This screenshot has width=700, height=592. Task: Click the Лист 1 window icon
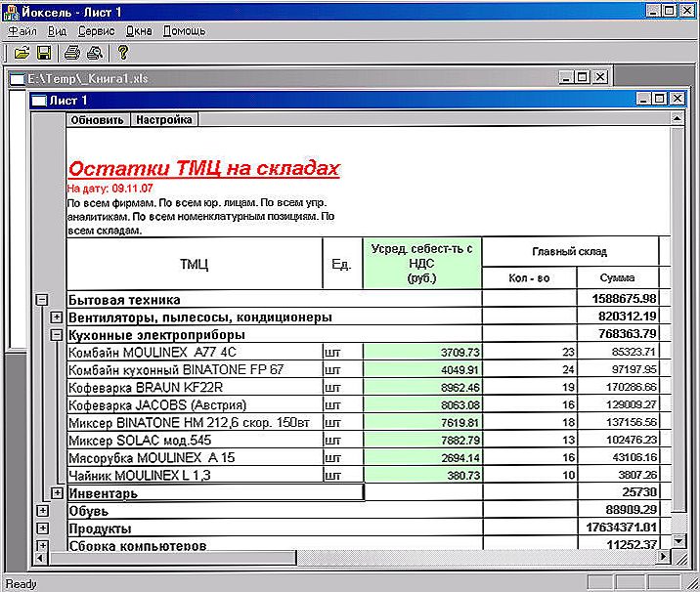39,101
